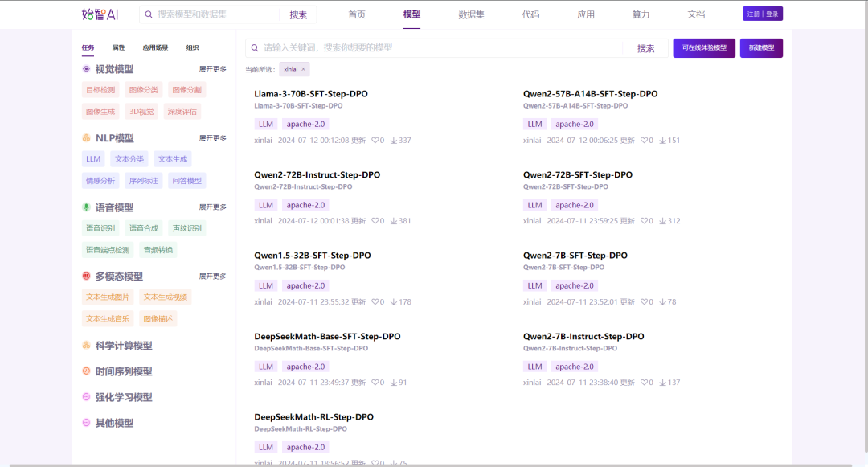Click the 新建模型 button
The image size is (868, 467).
(762, 48)
